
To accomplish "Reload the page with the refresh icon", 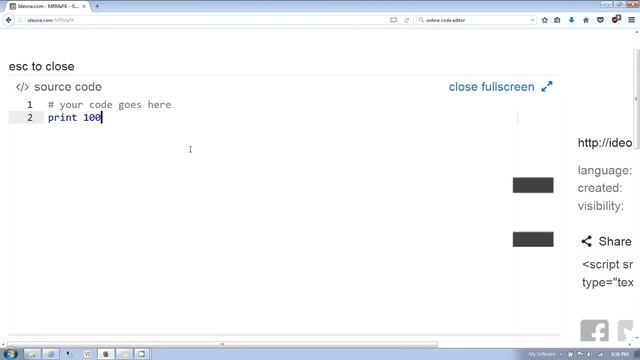I will coord(407,20).
